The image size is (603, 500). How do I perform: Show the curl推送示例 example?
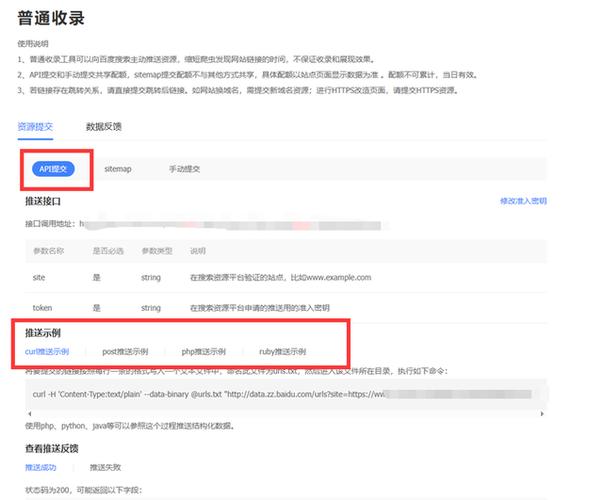[47, 352]
